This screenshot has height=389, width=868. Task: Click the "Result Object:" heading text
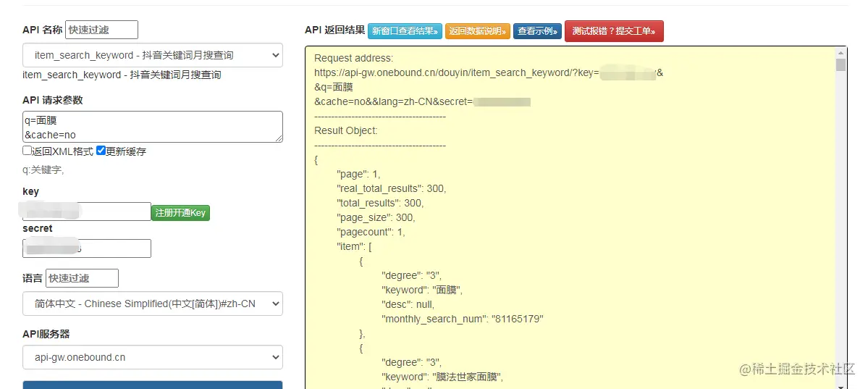coord(345,131)
